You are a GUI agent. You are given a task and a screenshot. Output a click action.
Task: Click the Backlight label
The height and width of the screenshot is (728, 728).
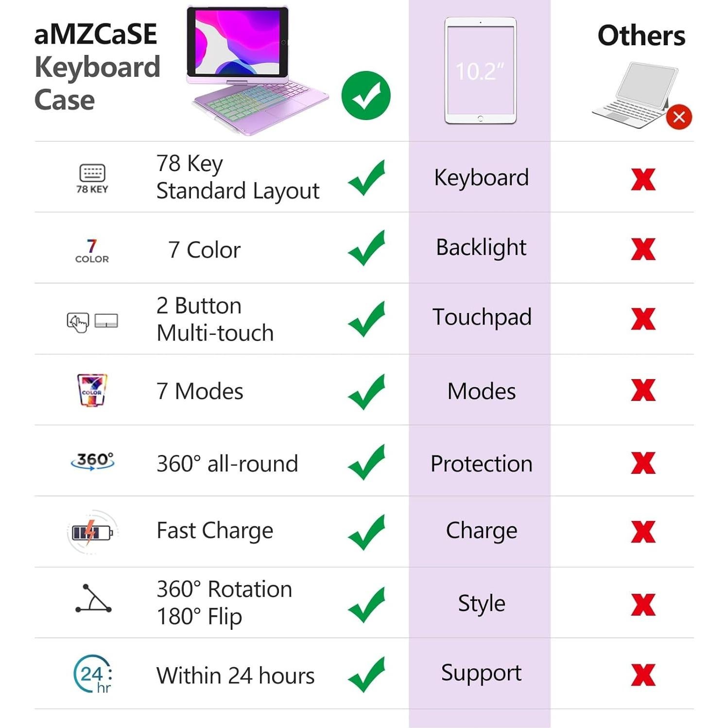point(481,247)
